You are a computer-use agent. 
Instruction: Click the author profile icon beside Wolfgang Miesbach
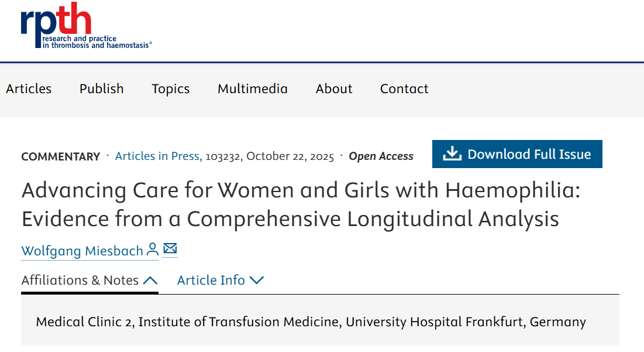[x=152, y=250]
